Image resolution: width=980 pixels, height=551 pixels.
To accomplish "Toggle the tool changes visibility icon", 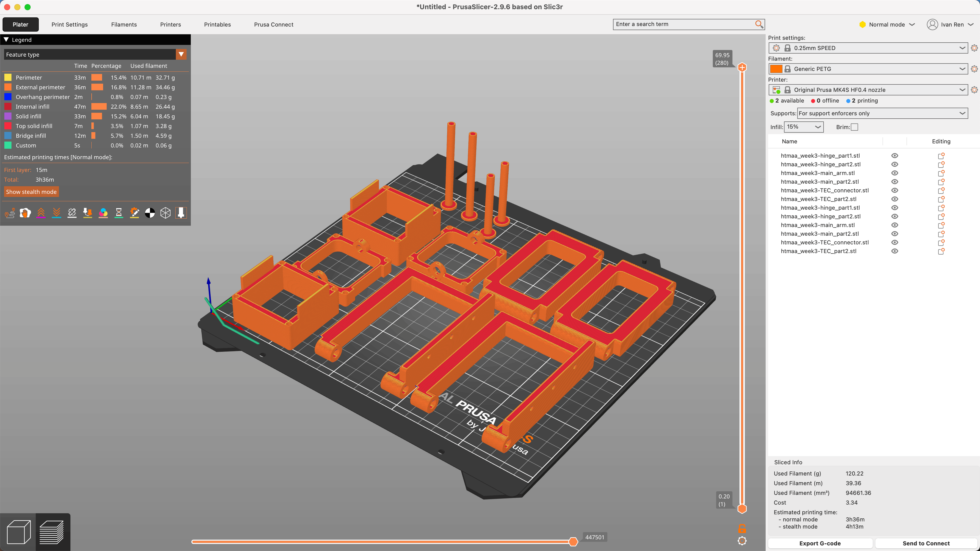I will pos(88,213).
